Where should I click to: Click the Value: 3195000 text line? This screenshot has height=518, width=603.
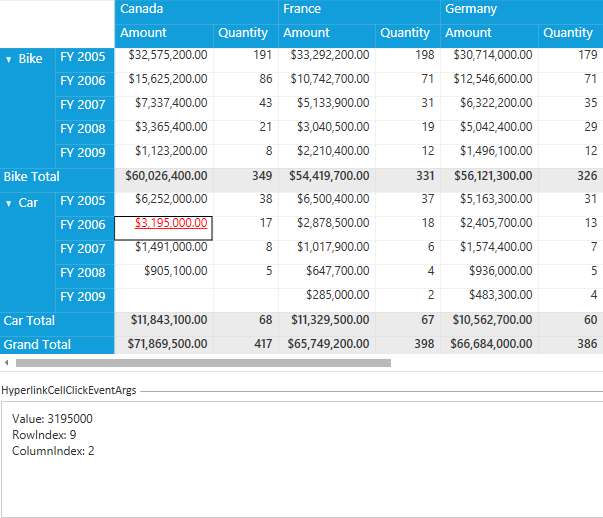pos(52,419)
